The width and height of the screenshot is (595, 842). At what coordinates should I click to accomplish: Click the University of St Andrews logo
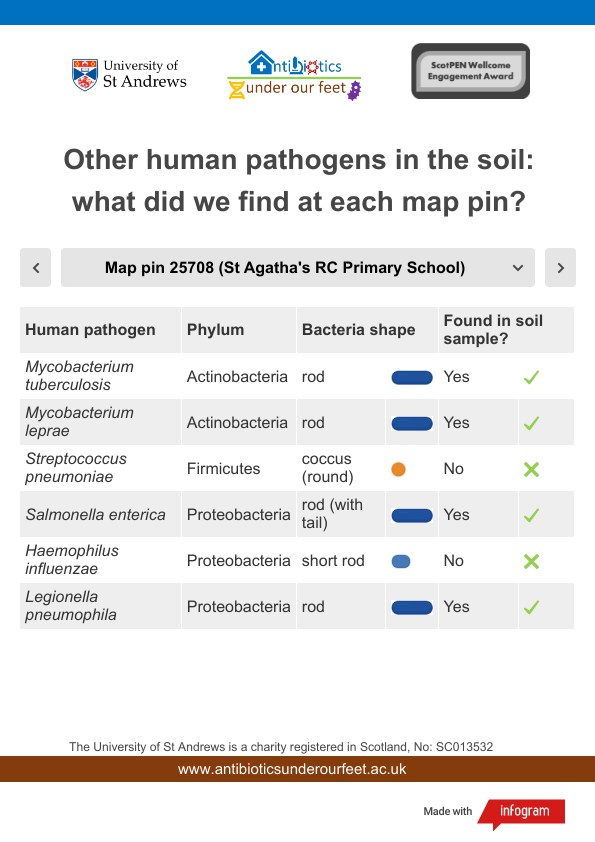click(x=129, y=75)
